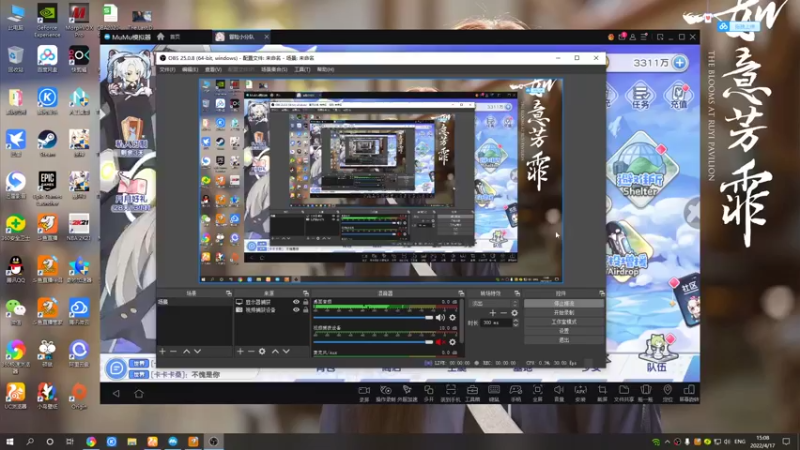Add a new scene with the plus icon in OBS
Image resolution: width=800 pixels, height=450 pixels.
[162, 351]
